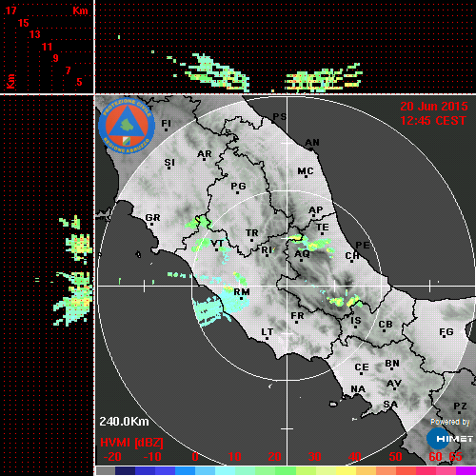
Task: Click the magenta end of color scale
Action: click(x=466, y=471)
